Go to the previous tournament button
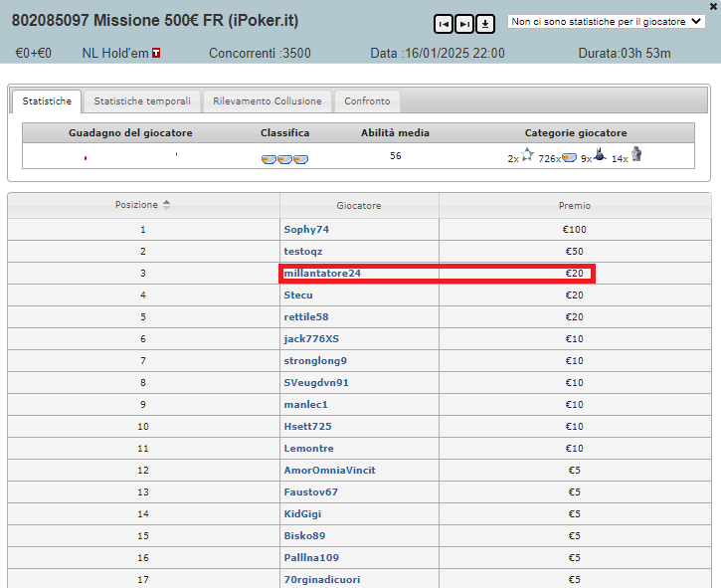This screenshot has height=588, width=721. coord(444,24)
